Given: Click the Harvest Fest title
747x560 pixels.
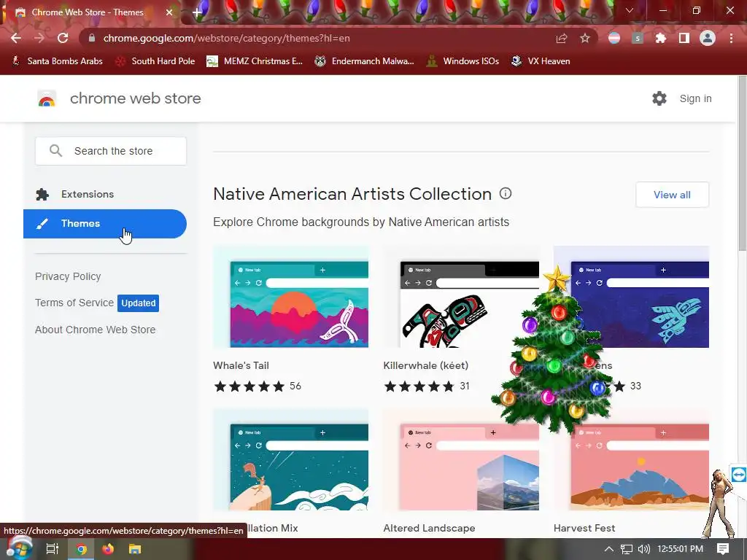Looking at the screenshot, I should tap(584, 528).
